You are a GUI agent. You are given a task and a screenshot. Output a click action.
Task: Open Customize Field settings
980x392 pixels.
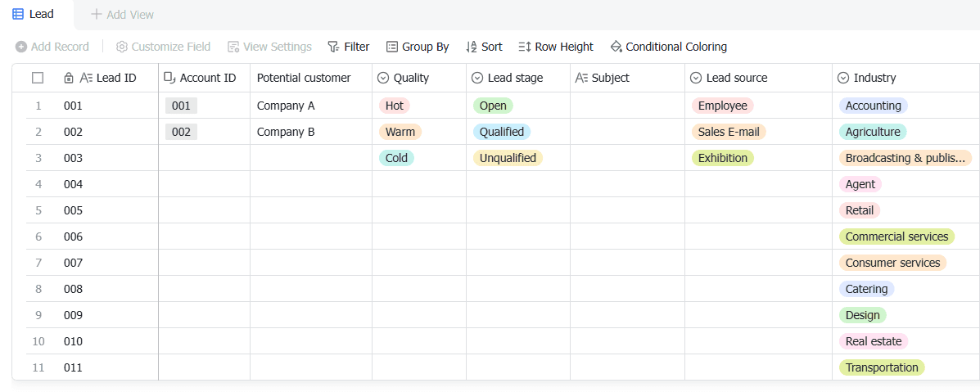(x=163, y=47)
